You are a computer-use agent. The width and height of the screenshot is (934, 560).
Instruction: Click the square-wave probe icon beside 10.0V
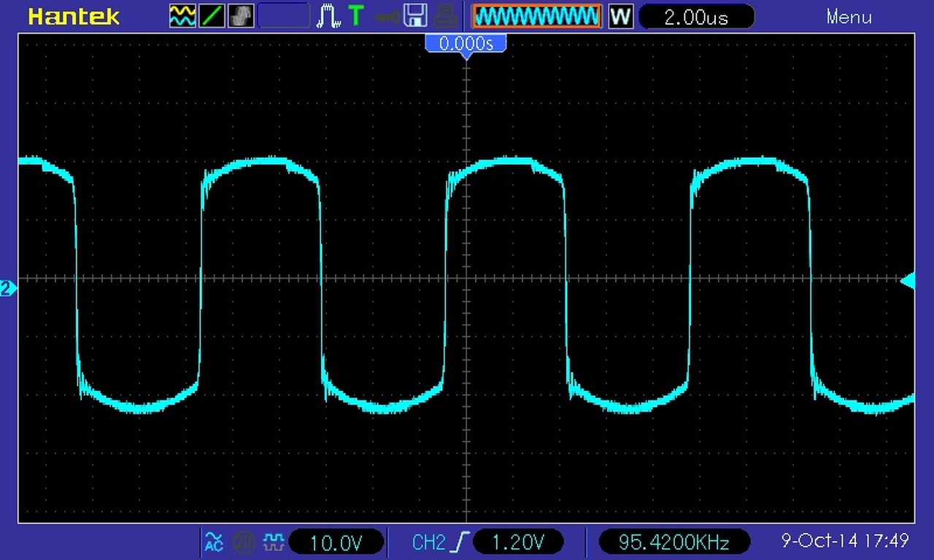[273, 542]
